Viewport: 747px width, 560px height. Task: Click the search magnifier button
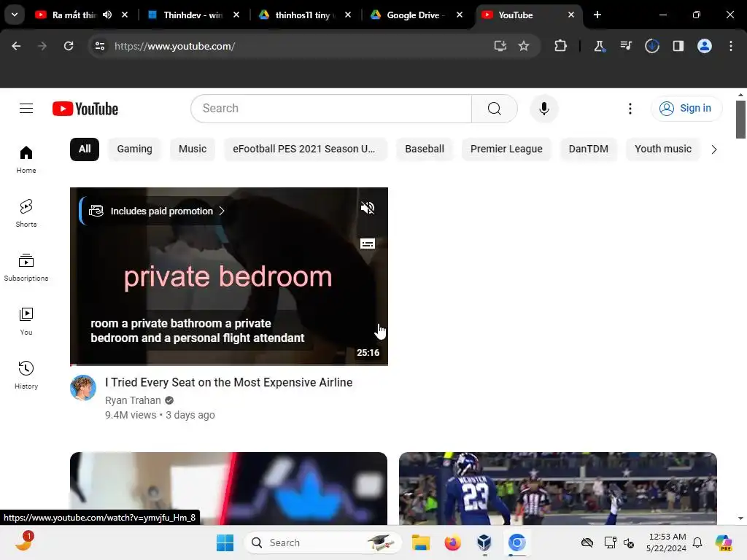(495, 109)
